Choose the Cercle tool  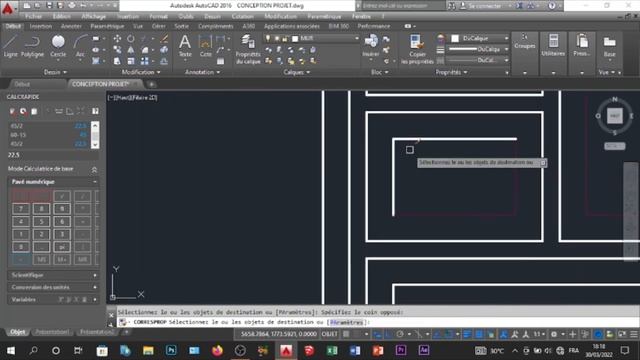tap(58, 46)
